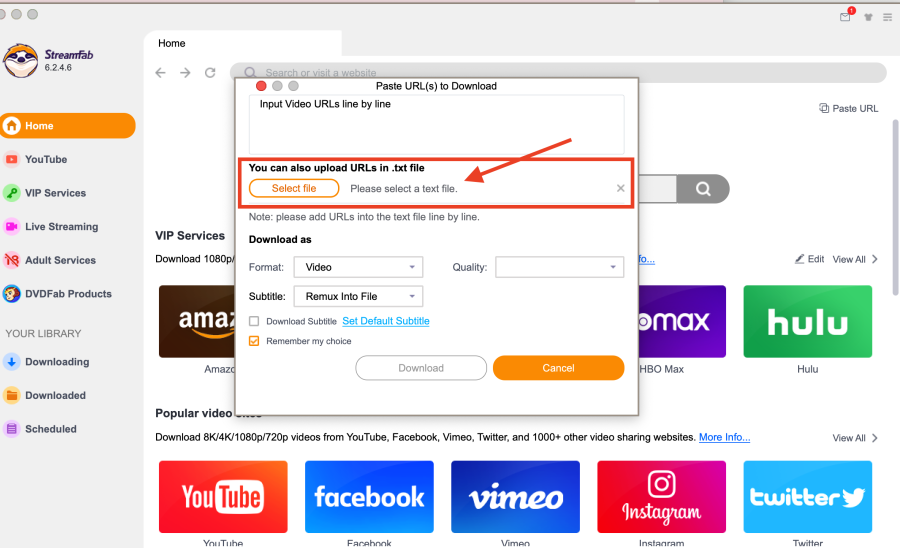Open the hamburger menu icon
Screen dimensions: 900x548
[x=887, y=17]
